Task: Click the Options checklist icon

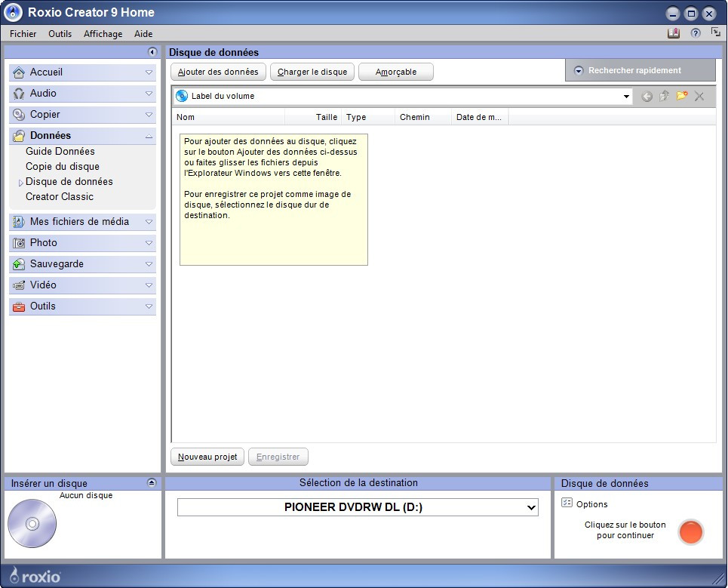Action: coord(567,503)
